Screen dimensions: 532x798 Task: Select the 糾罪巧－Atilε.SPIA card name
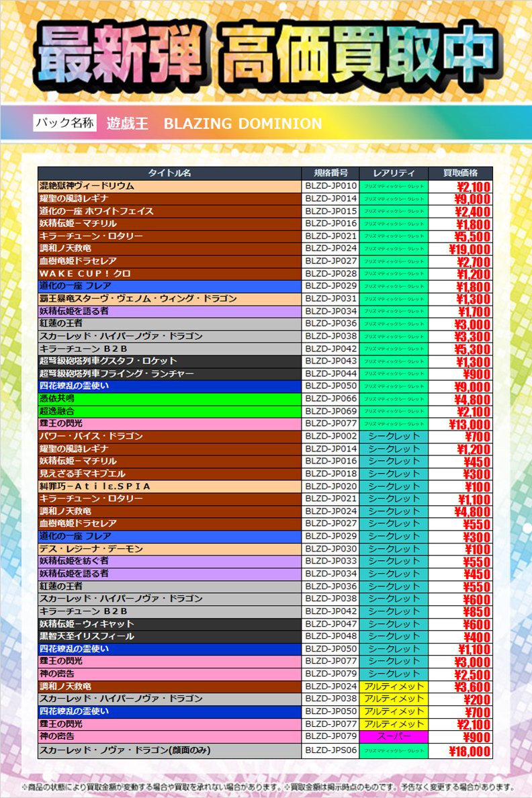click(x=95, y=486)
